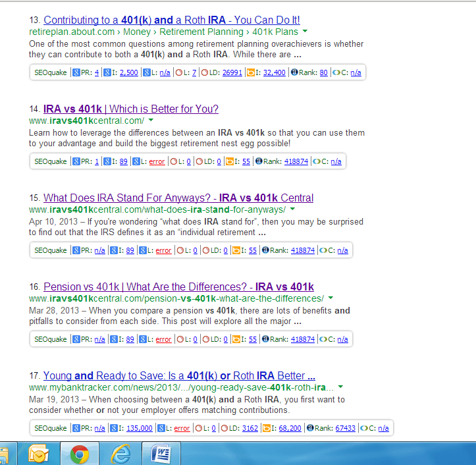
Task: Expand green arrow beside retireplan.about.com URL
Action: [305, 32]
